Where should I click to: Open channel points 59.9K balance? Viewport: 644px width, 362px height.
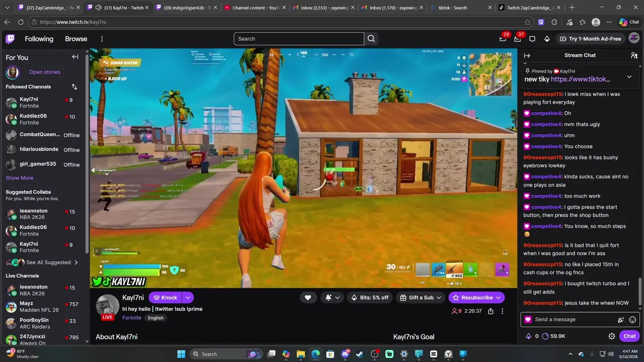[553, 336]
